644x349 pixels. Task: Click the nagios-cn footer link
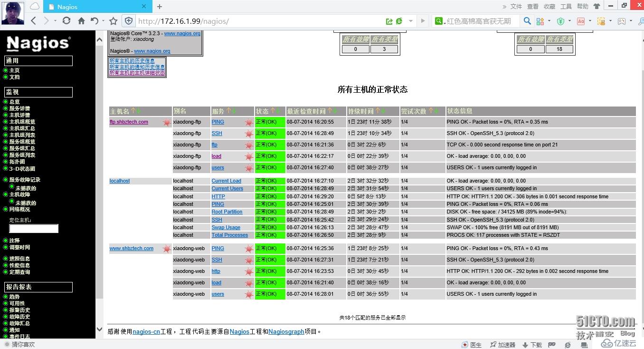click(146, 332)
